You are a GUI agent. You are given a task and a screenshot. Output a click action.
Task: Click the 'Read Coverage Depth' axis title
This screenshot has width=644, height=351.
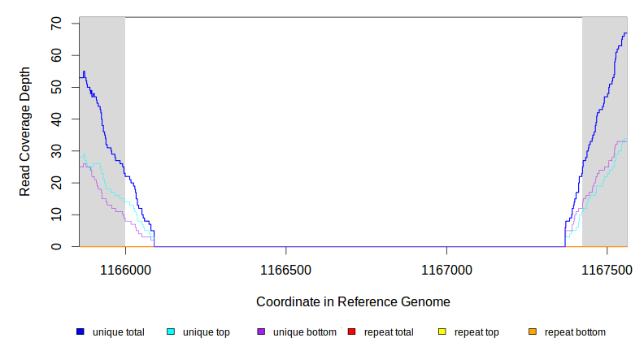(x=25, y=132)
